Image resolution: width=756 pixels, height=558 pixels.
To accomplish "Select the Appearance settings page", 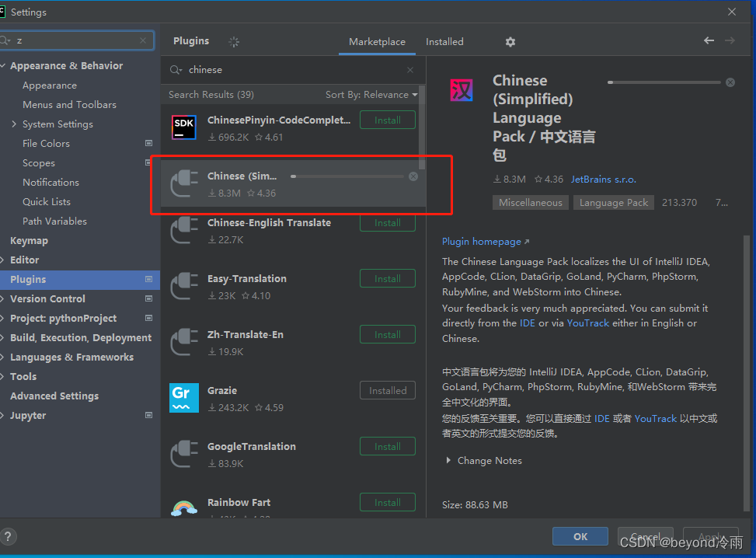I will point(50,85).
